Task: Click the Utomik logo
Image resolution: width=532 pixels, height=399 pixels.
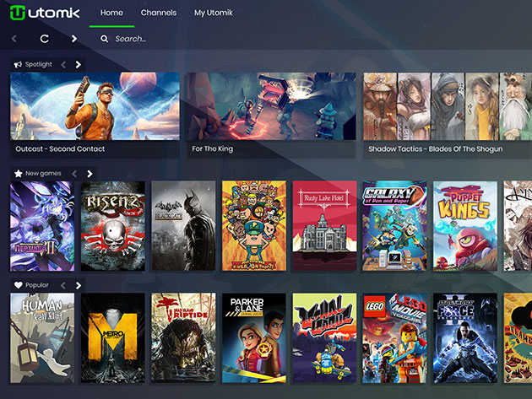Action: (x=45, y=13)
